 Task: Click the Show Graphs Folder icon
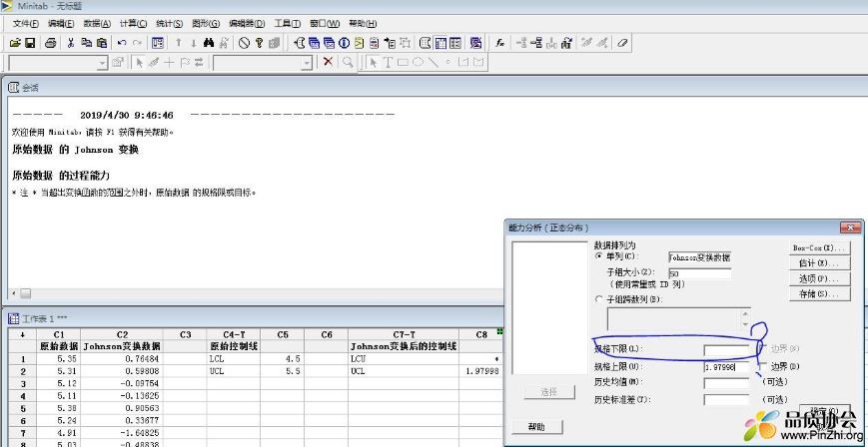330,43
